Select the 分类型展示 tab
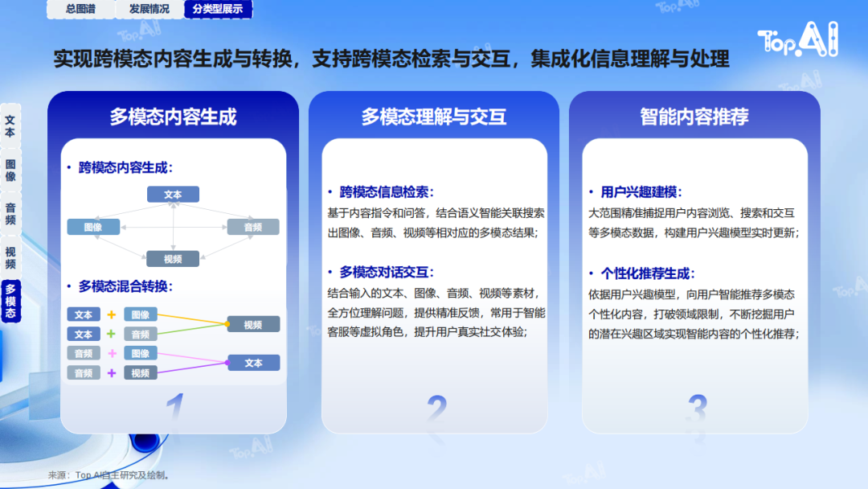The width and height of the screenshot is (868, 489). [218, 9]
